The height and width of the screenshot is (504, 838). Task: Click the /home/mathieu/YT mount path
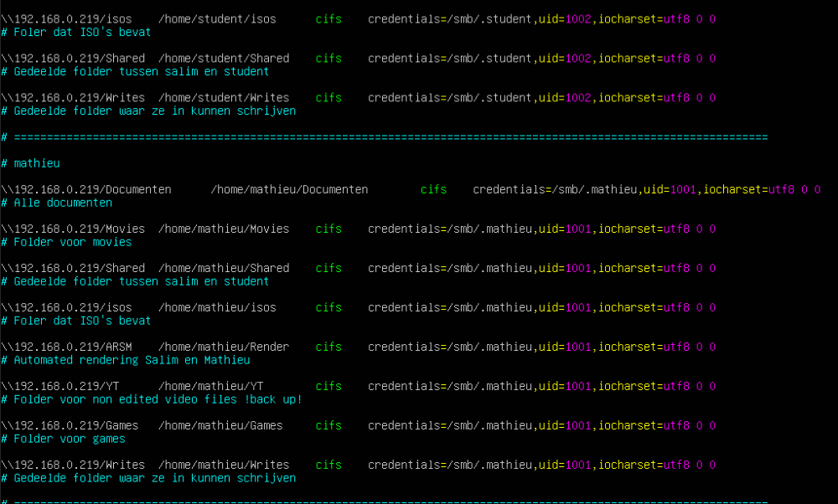tap(210, 387)
